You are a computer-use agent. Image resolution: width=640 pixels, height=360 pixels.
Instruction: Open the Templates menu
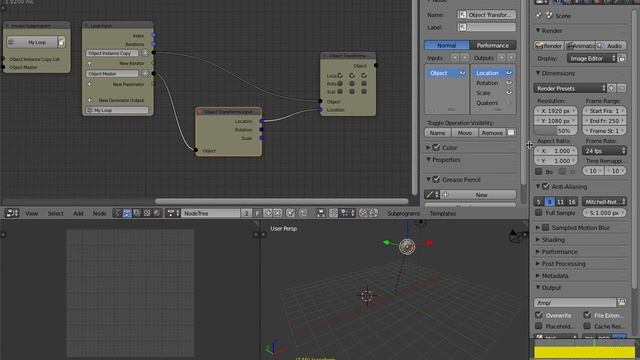click(x=442, y=213)
